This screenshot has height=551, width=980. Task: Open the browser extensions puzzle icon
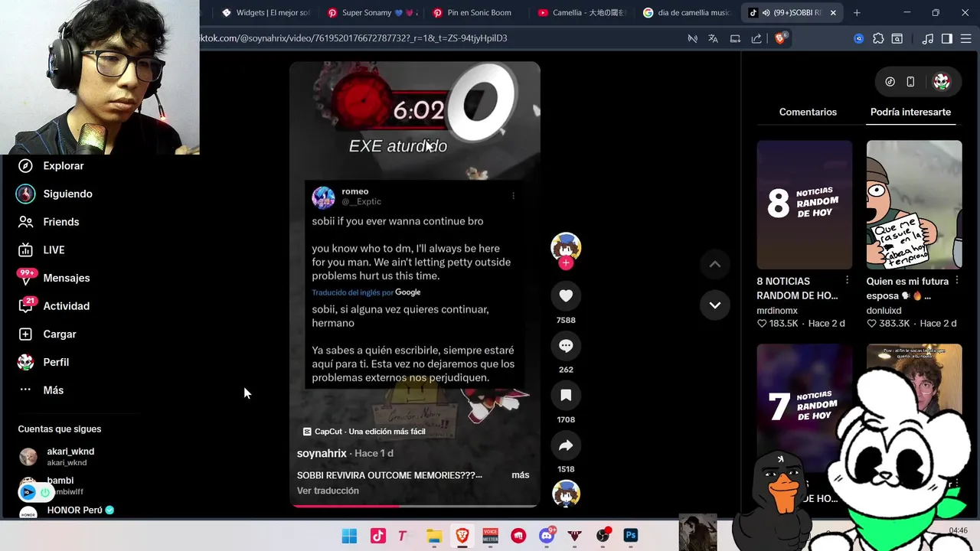pyautogui.click(x=878, y=39)
